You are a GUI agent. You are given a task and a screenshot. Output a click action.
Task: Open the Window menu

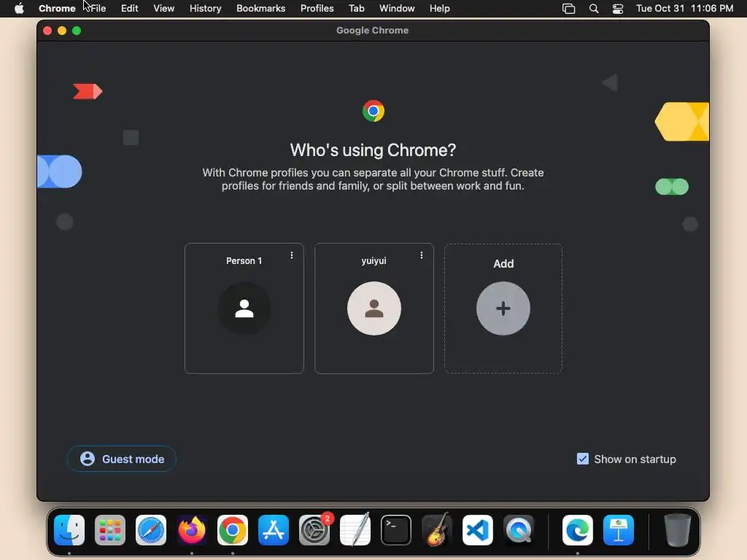pyautogui.click(x=397, y=9)
